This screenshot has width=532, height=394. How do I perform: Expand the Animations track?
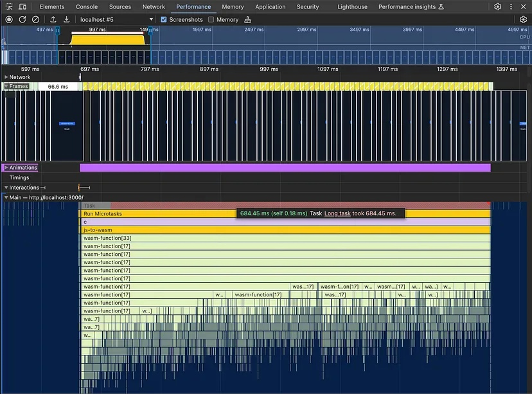[x=6, y=168]
